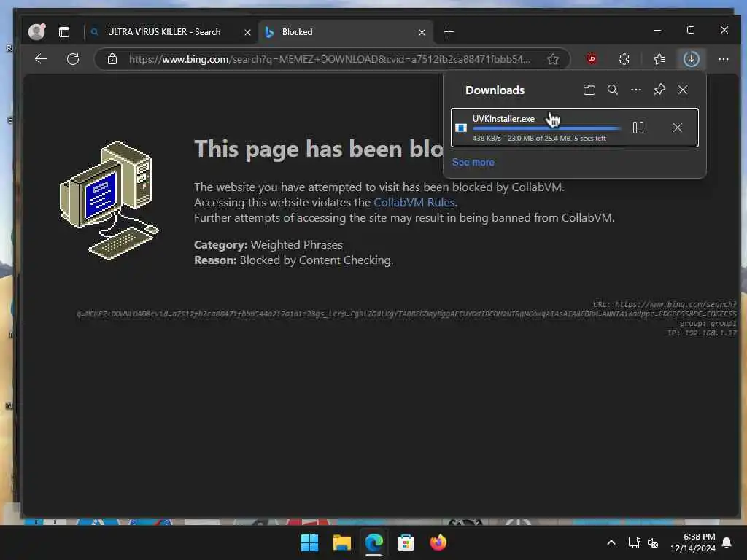Cancel the UVKInstaller.exe download

[x=678, y=128]
